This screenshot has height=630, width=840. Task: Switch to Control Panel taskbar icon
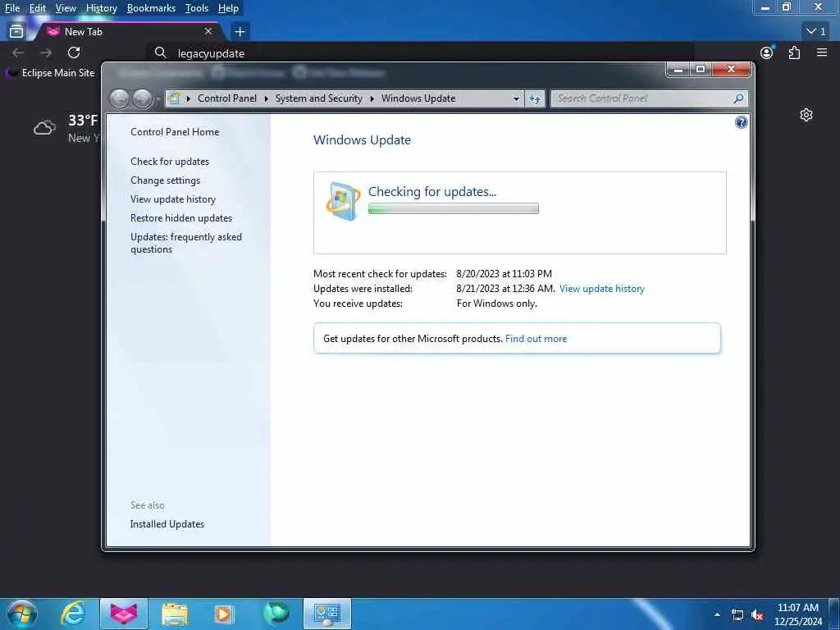tap(327, 614)
